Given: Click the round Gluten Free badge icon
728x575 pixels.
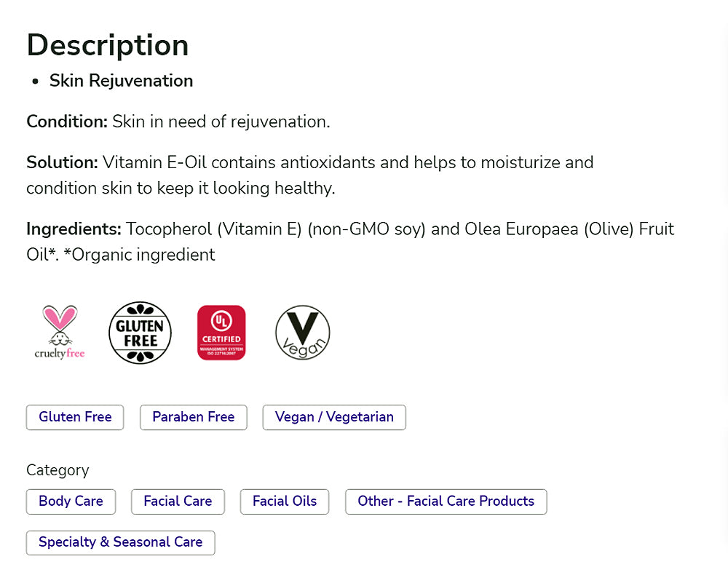Looking at the screenshot, I should point(140,332).
